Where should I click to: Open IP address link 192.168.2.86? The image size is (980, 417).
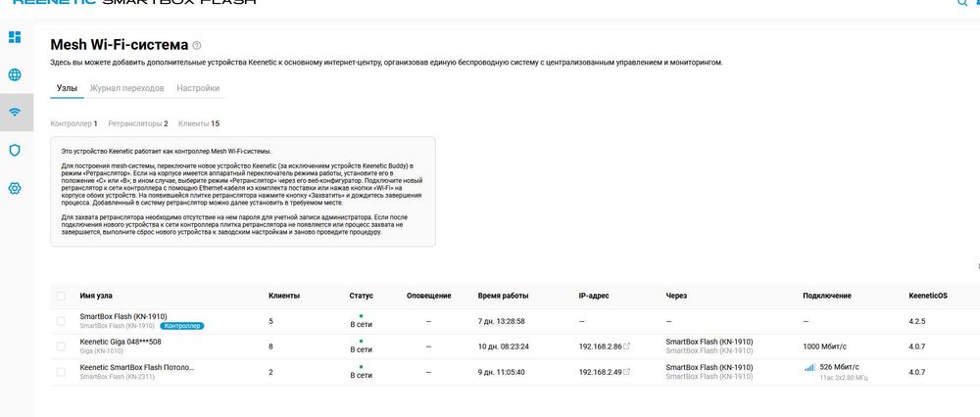600,347
